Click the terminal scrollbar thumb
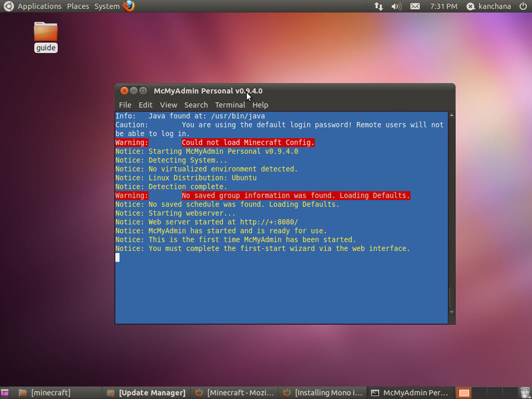Viewport: 532px width, 399px height. (x=451, y=297)
